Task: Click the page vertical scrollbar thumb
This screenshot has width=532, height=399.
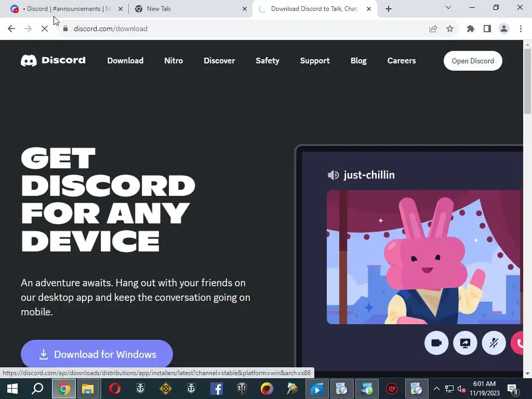Action: pos(528,82)
